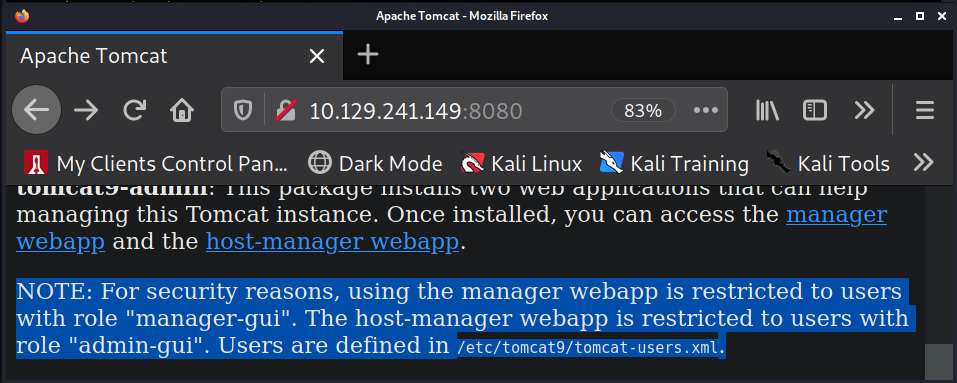The width and height of the screenshot is (957, 383).
Task: Click the address bar URL
Action: (416, 110)
